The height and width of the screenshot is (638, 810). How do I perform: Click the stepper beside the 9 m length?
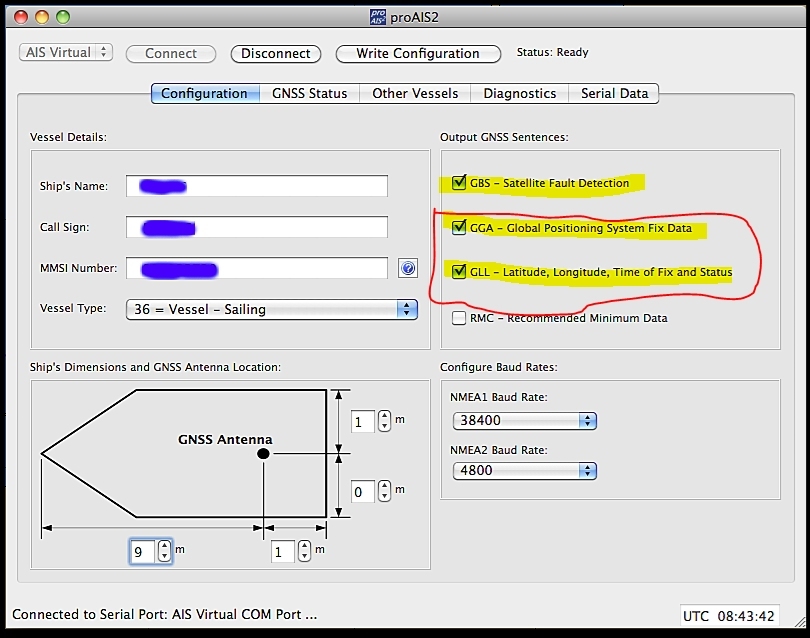tap(164, 551)
